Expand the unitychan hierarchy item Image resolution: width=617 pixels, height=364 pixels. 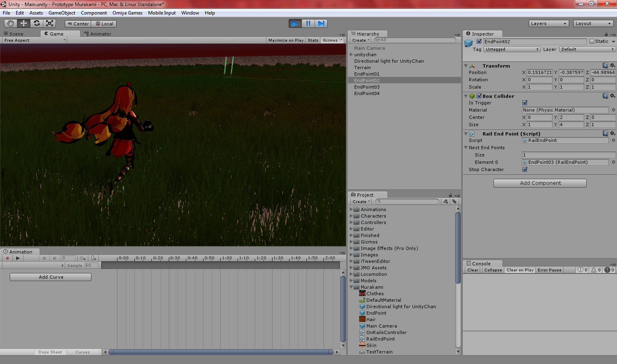351,55
